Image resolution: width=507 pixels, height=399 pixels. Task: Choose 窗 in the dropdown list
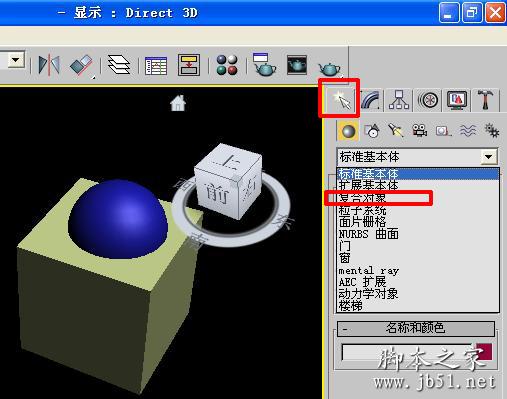click(x=418, y=258)
